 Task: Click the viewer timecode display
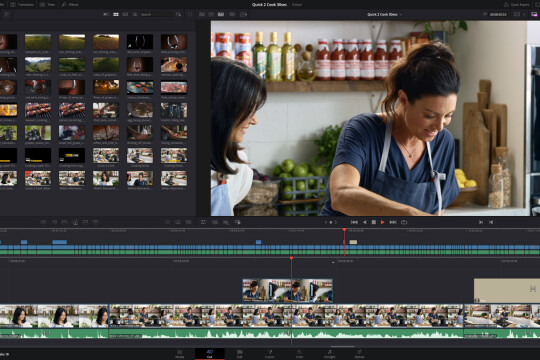pyautogui.click(x=498, y=14)
